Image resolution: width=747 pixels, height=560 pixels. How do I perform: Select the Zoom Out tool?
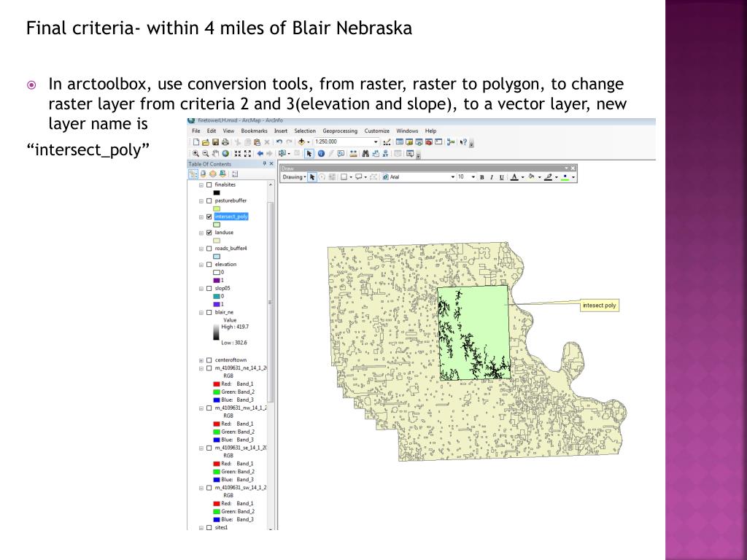click(x=205, y=153)
